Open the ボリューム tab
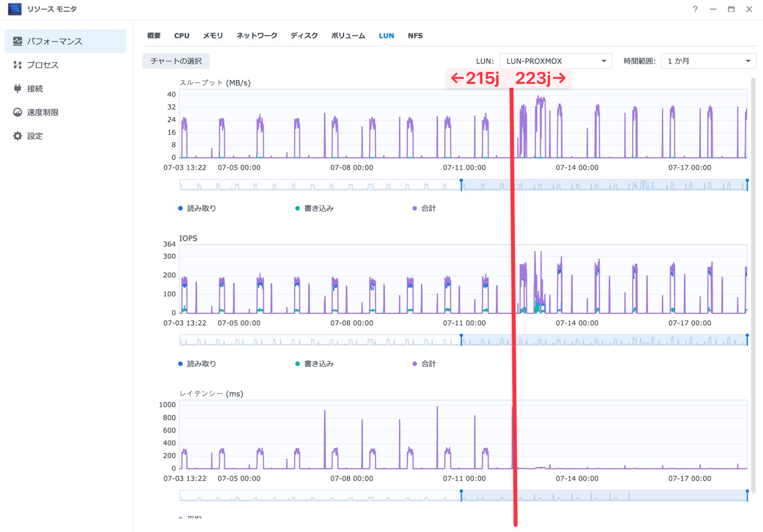This screenshot has width=763, height=532. 348,36
